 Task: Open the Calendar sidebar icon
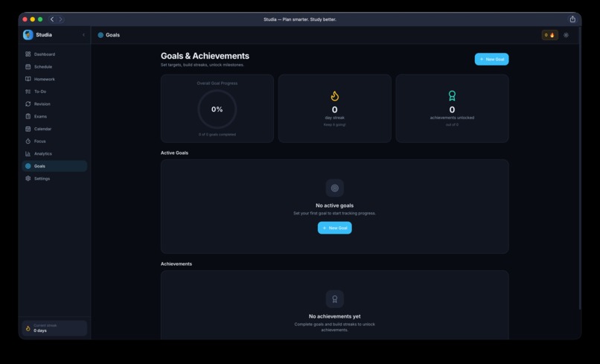[x=28, y=129]
